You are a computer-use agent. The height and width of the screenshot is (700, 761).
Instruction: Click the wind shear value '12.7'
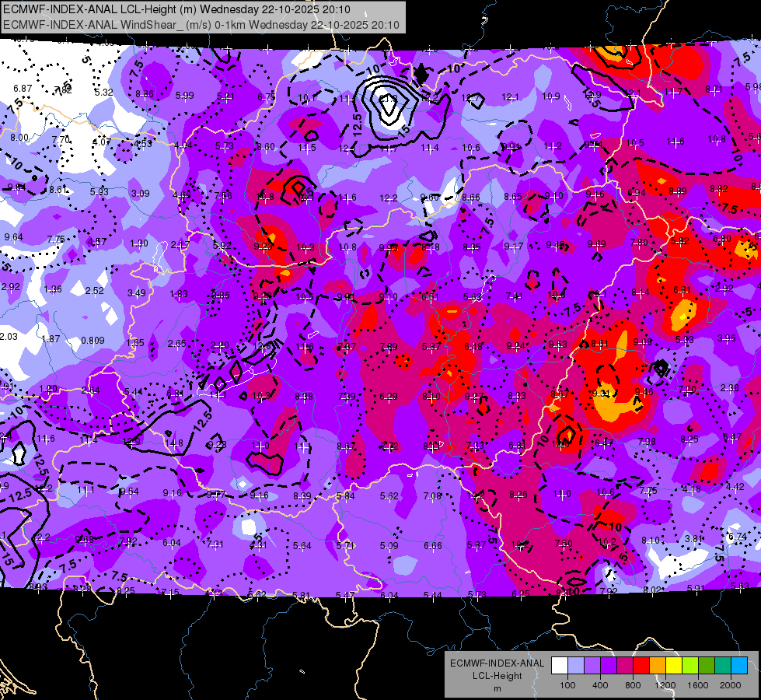[x=470, y=98]
